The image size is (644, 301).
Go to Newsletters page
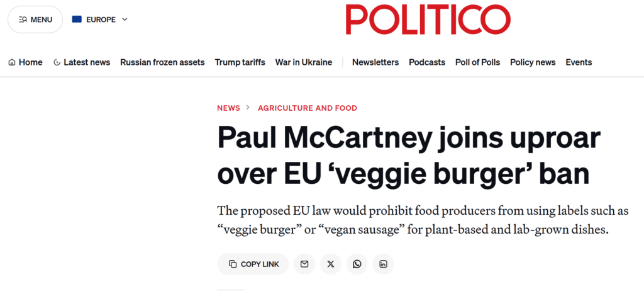click(x=375, y=62)
